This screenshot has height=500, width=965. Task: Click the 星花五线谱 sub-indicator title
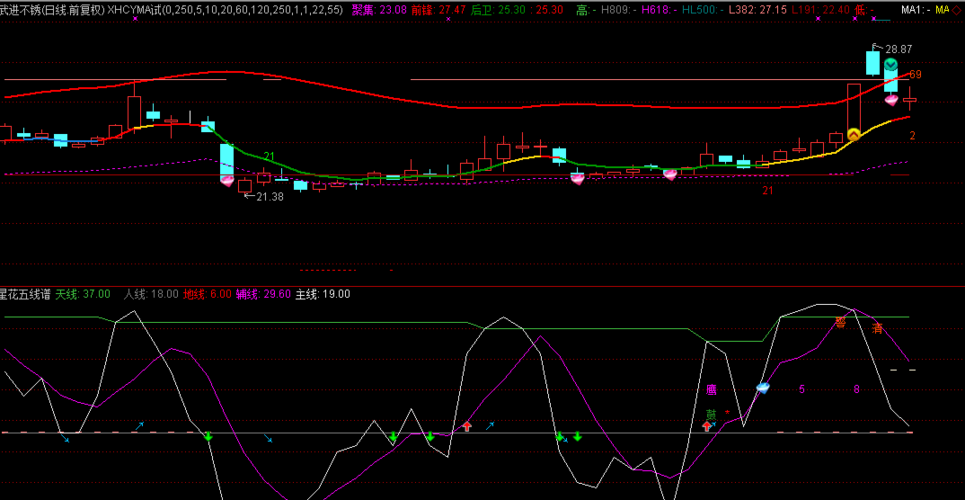click(x=25, y=294)
